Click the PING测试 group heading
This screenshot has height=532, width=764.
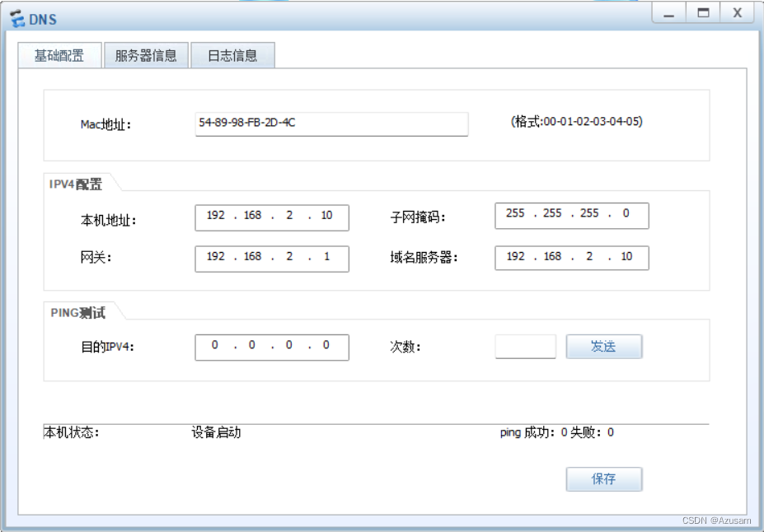(78, 312)
